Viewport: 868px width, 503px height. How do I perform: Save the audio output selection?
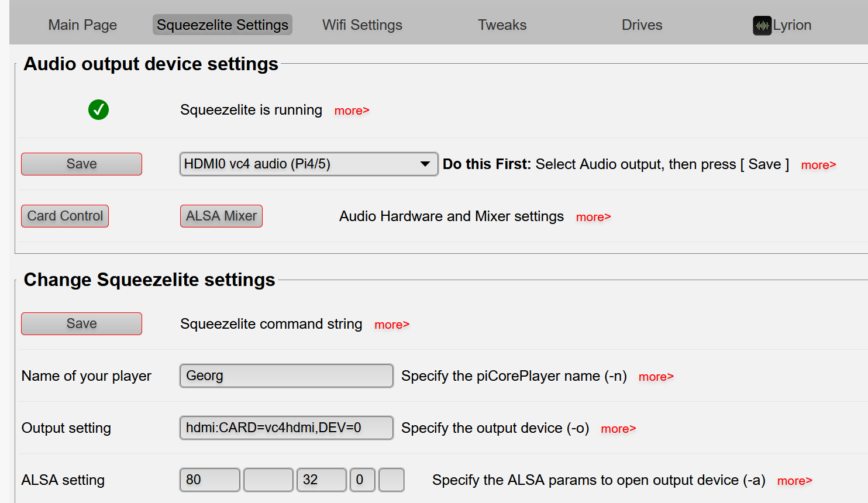81,164
